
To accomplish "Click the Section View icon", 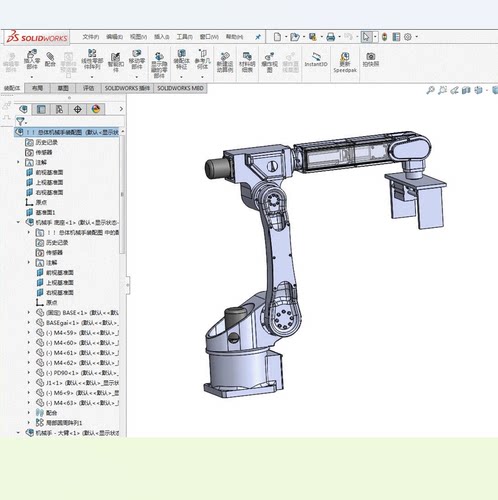I will (466, 90).
